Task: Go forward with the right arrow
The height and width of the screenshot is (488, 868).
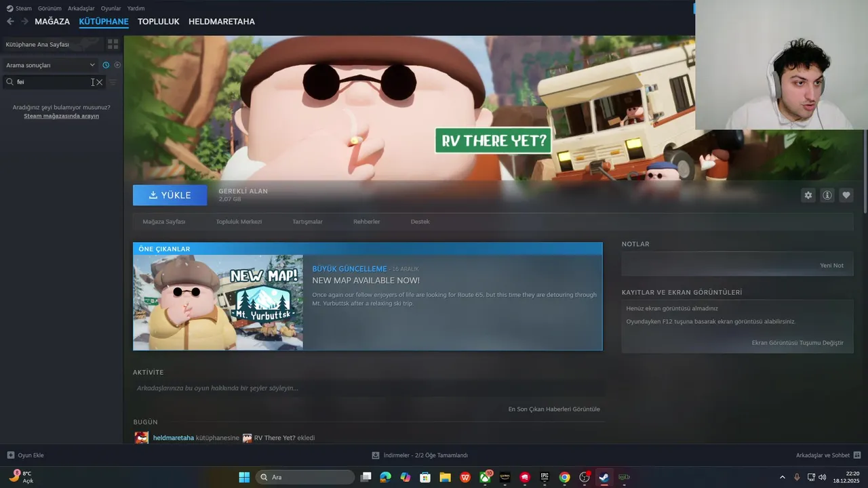Action: [24, 22]
